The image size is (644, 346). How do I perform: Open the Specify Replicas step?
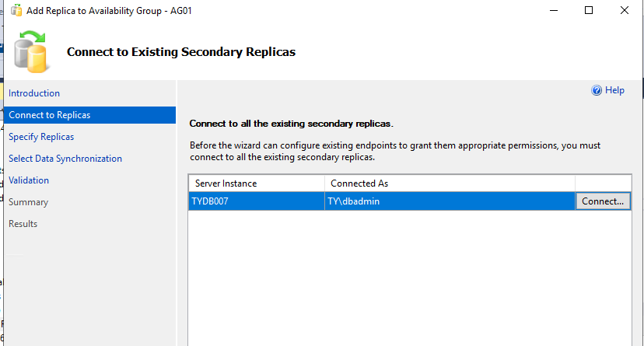tap(41, 137)
